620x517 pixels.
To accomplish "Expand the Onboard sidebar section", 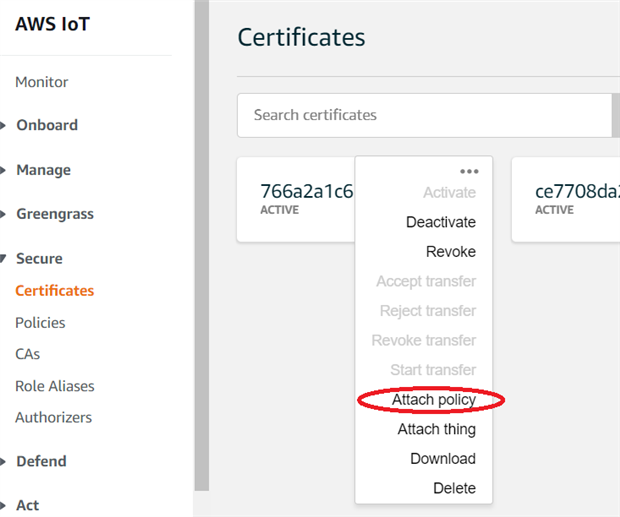I will click(x=46, y=125).
